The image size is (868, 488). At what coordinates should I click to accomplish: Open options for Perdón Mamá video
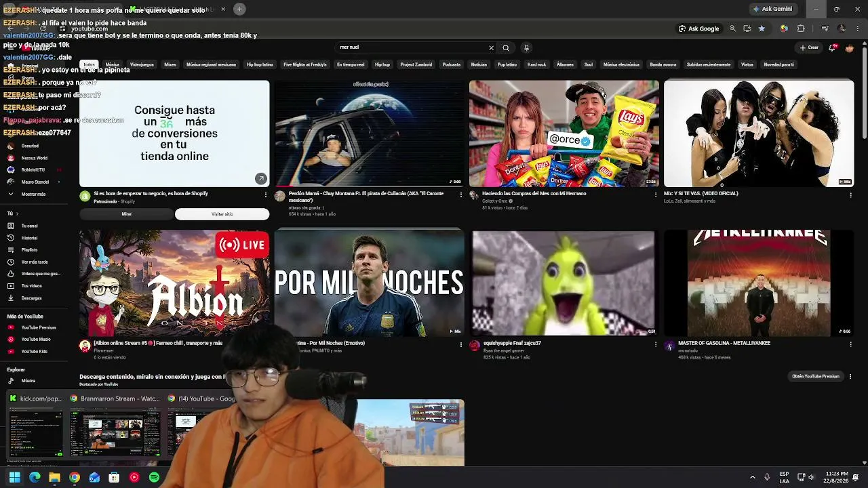coord(460,195)
